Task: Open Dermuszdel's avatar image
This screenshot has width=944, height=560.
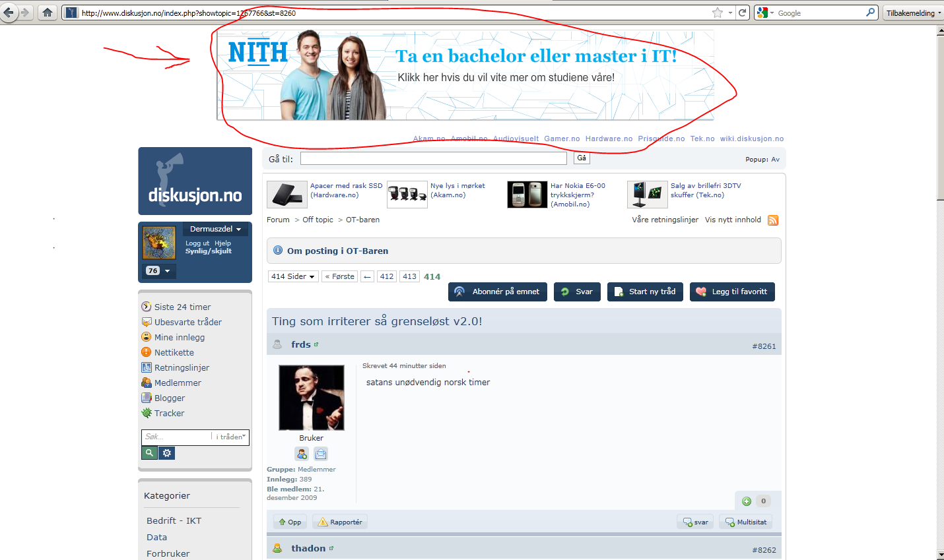Action: coord(159,243)
